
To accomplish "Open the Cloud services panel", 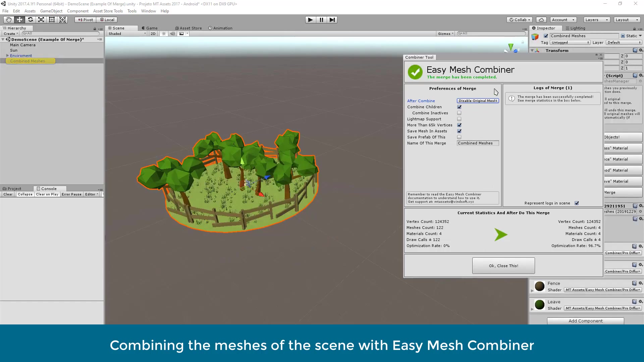I will pyautogui.click(x=541, y=20).
